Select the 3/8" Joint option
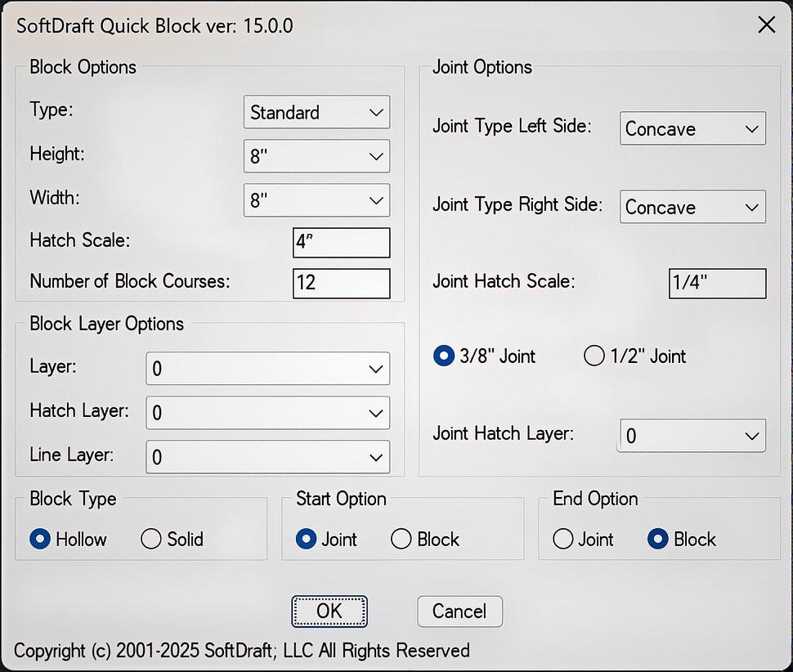This screenshot has width=793, height=672. coord(444,356)
